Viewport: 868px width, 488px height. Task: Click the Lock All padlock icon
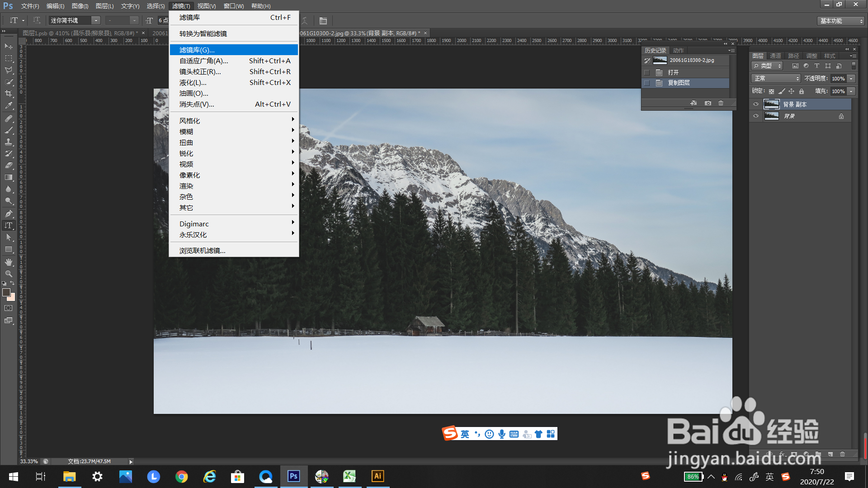[802, 91]
